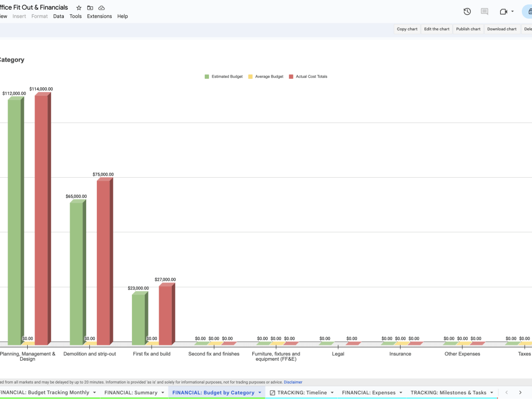Switch to FINANCIAL: Budget Tracking Monthly tab

[44, 393]
